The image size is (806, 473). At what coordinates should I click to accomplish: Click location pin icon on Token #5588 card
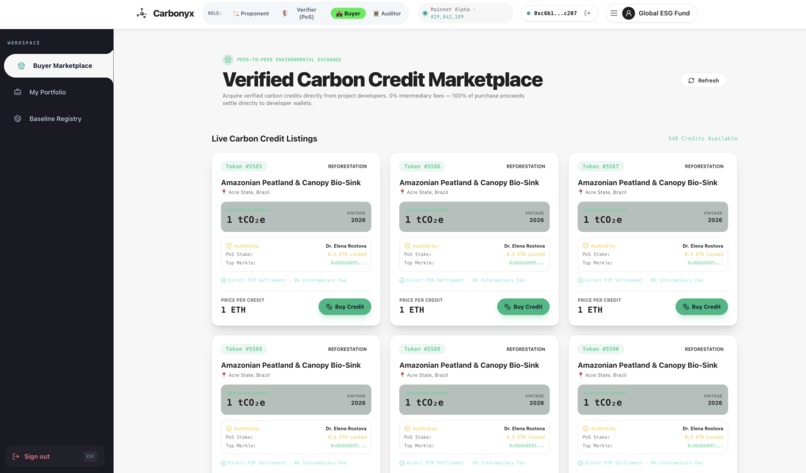[x=224, y=375]
